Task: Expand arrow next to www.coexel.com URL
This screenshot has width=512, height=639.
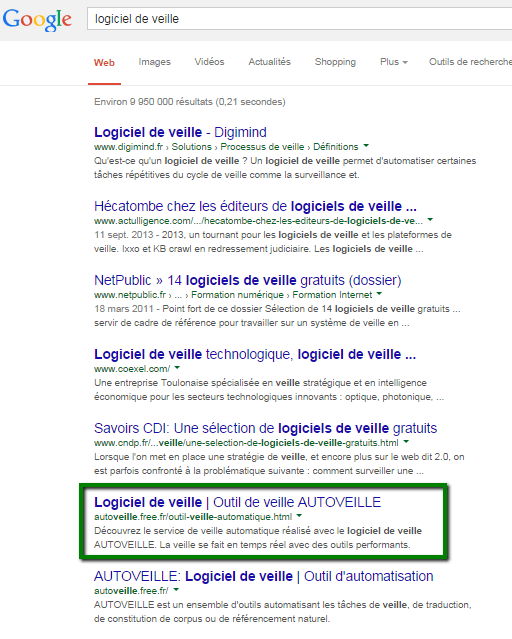Action: [177, 368]
